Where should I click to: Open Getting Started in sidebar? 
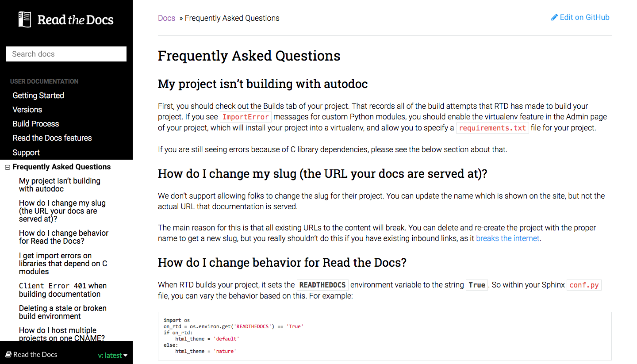point(38,96)
